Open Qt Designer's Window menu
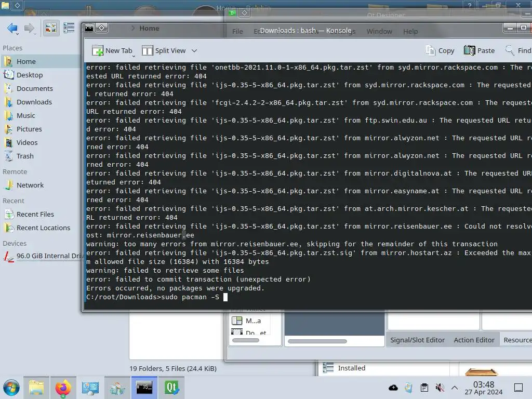 [x=379, y=31]
